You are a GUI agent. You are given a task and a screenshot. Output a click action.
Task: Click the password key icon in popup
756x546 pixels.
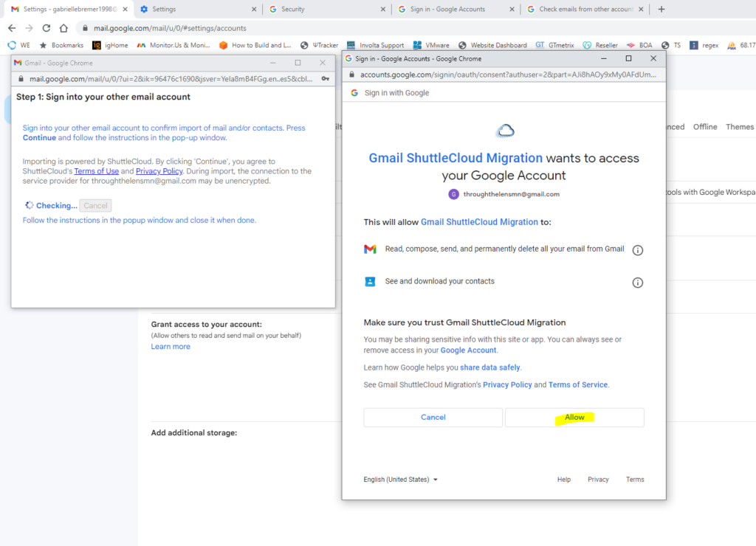point(325,79)
